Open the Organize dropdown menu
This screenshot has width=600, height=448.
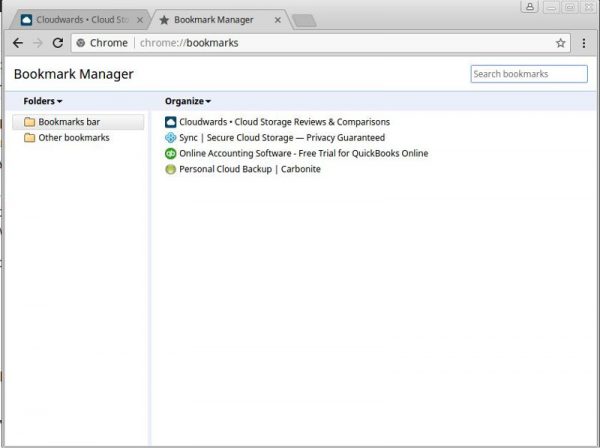pos(188,101)
